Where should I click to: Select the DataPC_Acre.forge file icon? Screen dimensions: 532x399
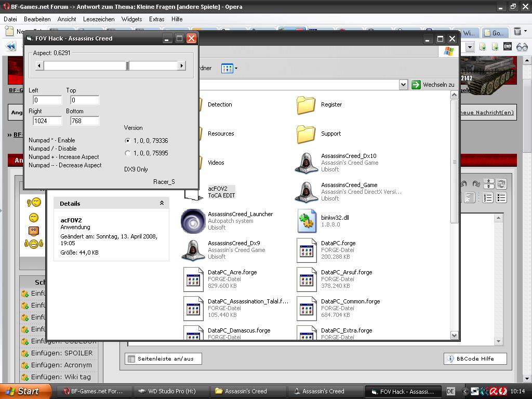tap(193, 279)
